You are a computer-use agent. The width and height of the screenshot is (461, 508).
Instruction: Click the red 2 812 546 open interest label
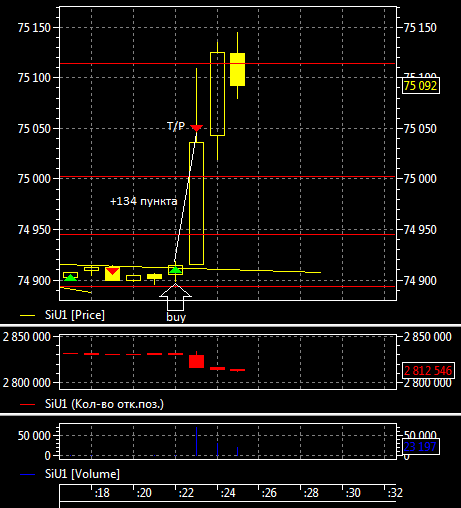tap(428, 370)
